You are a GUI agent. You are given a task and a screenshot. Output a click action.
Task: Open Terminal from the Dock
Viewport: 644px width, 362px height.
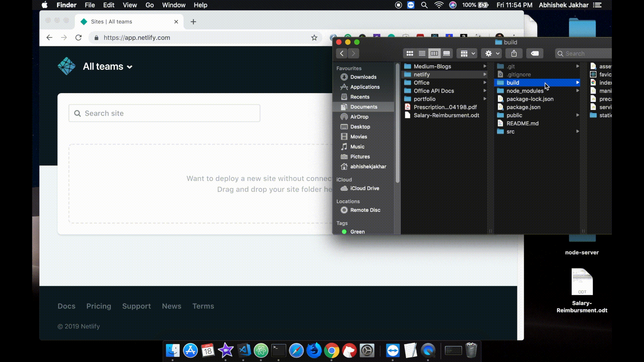click(278, 351)
